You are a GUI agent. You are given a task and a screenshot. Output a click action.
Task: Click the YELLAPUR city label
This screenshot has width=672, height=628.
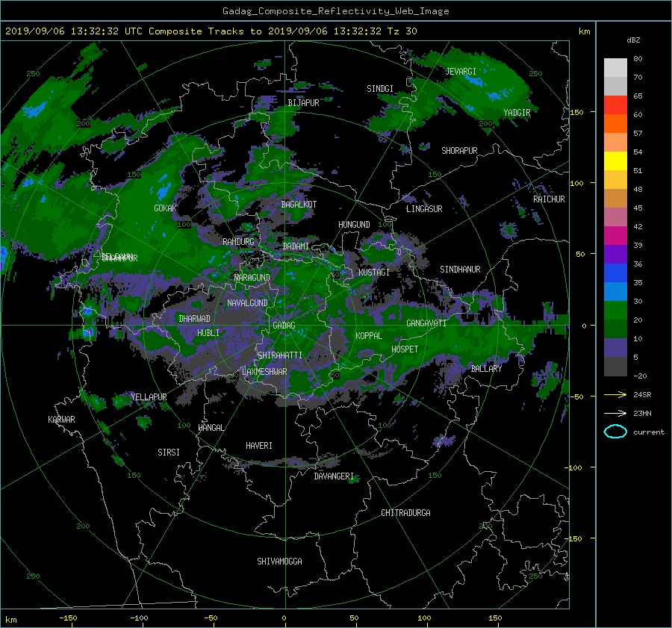click(x=149, y=397)
